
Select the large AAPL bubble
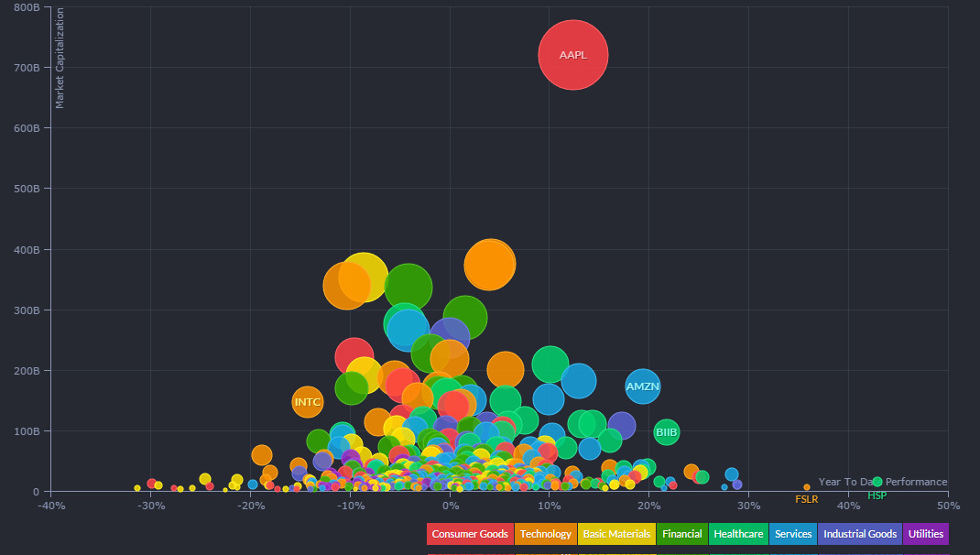click(x=573, y=55)
